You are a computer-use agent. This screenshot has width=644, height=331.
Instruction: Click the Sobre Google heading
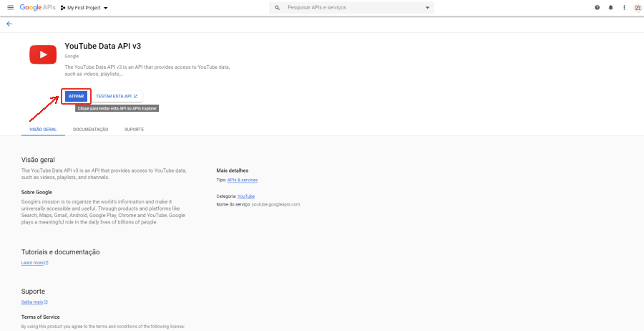36,192
